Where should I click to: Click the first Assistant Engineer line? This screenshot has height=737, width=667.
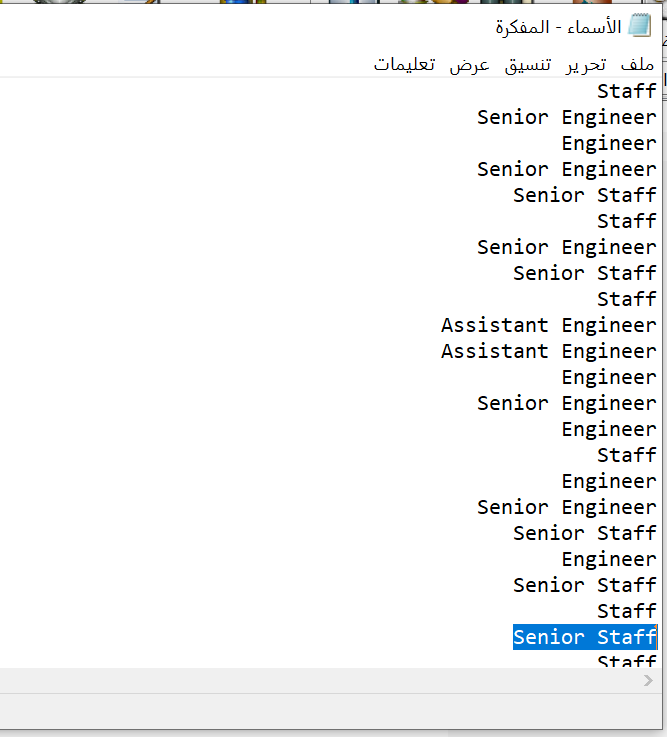click(549, 325)
